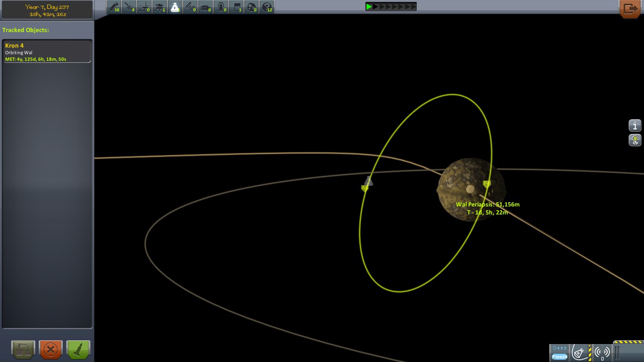
Task: Select Kron 4 in tracked objects list
Action: click(47, 51)
